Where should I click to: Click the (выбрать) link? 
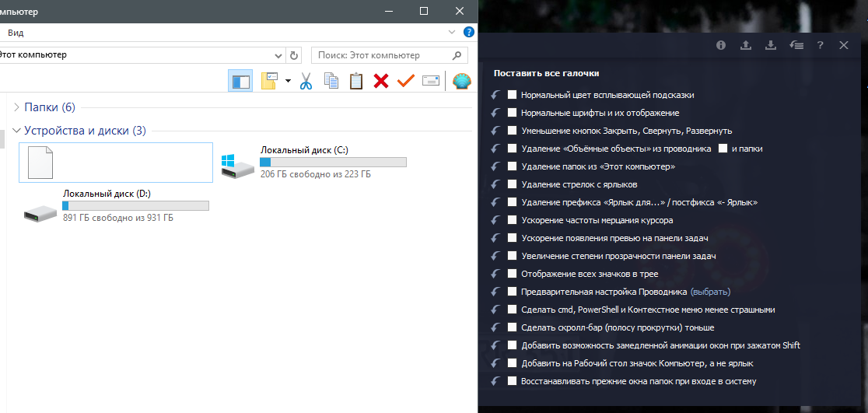click(710, 292)
